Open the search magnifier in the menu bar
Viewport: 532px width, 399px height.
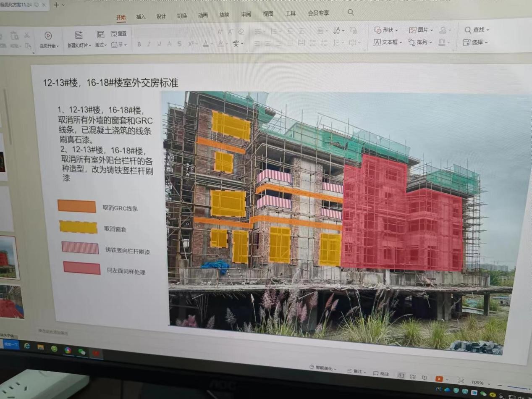click(351, 13)
